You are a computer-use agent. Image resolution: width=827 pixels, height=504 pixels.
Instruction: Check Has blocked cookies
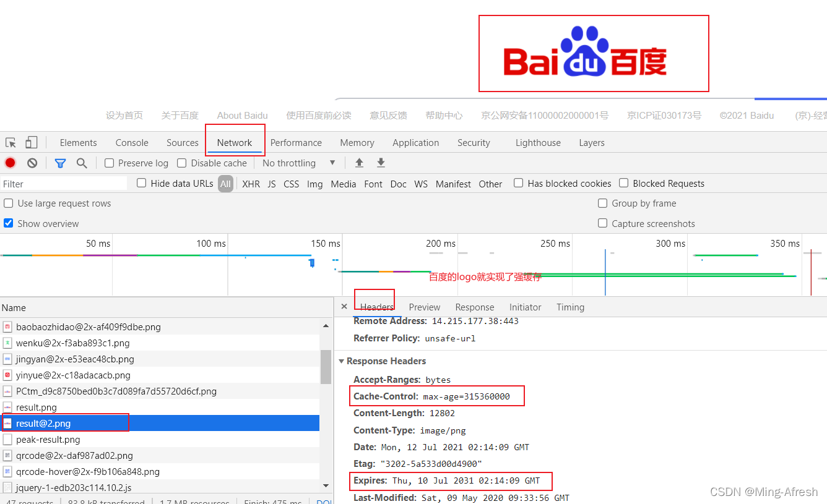[518, 183]
